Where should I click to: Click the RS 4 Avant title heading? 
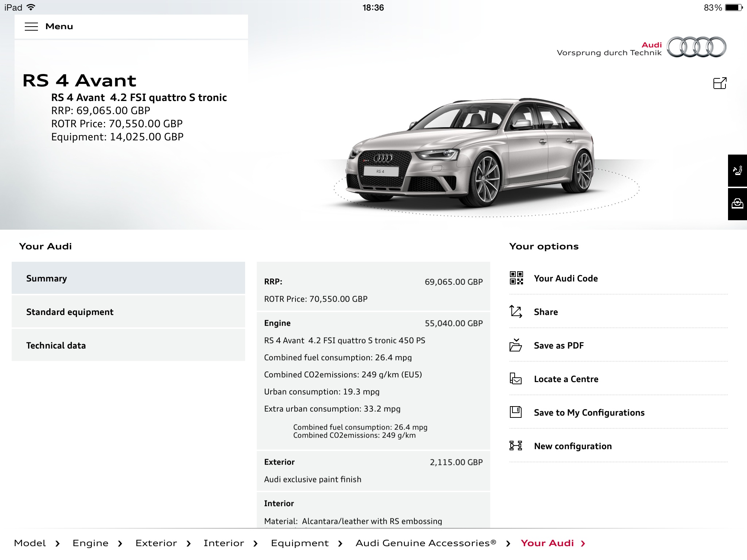[79, 81]
